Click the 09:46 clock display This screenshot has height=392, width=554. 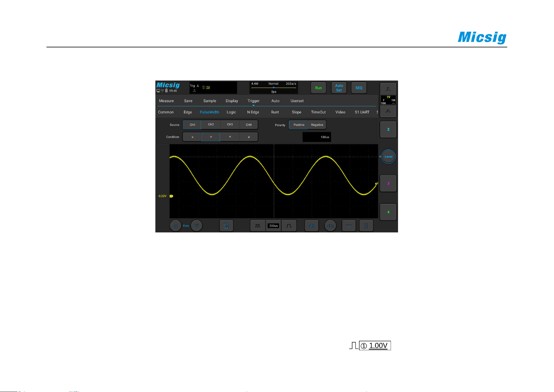[x=173, y=91]
